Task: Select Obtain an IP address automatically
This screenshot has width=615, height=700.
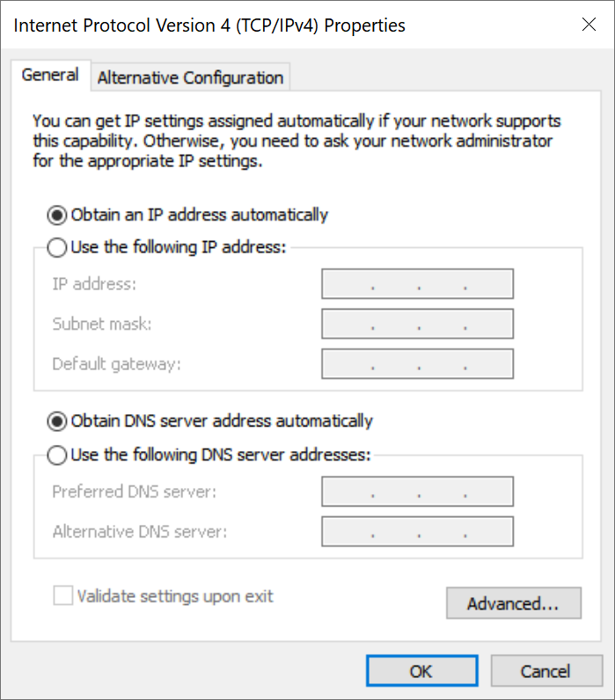Action: (x=58, y=215)
